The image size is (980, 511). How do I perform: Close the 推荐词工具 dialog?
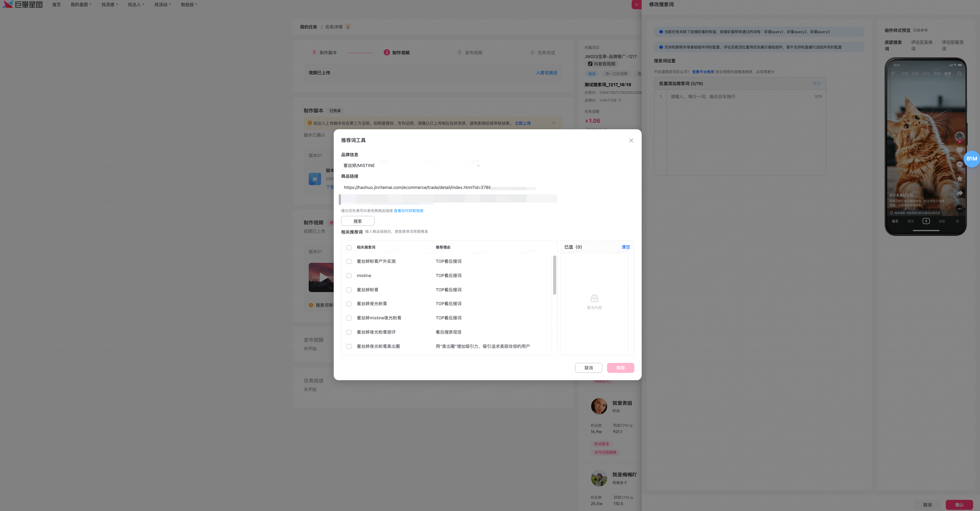pos(631,140)
